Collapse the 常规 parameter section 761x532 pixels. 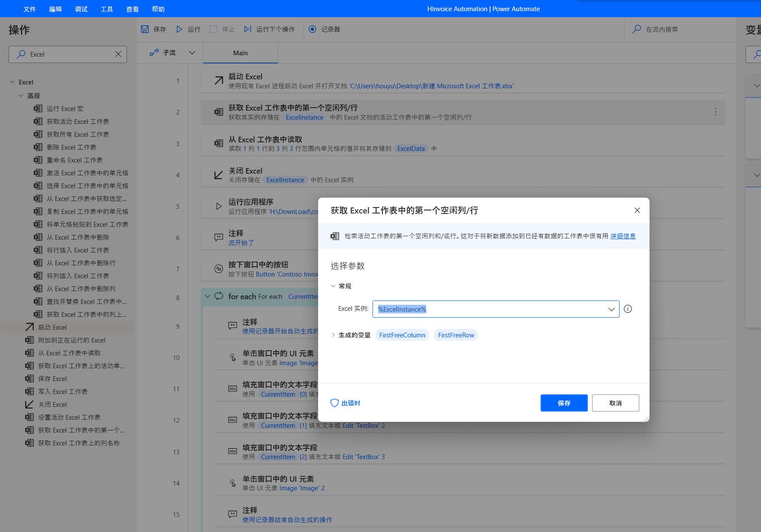tap(334, 286)
